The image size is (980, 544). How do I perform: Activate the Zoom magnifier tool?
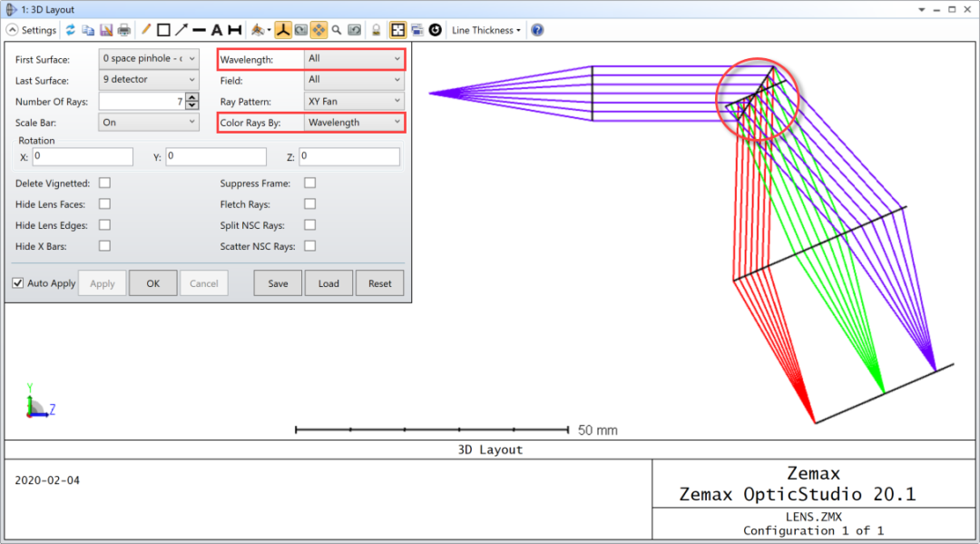pyautogui.click(x=337, y=29)
